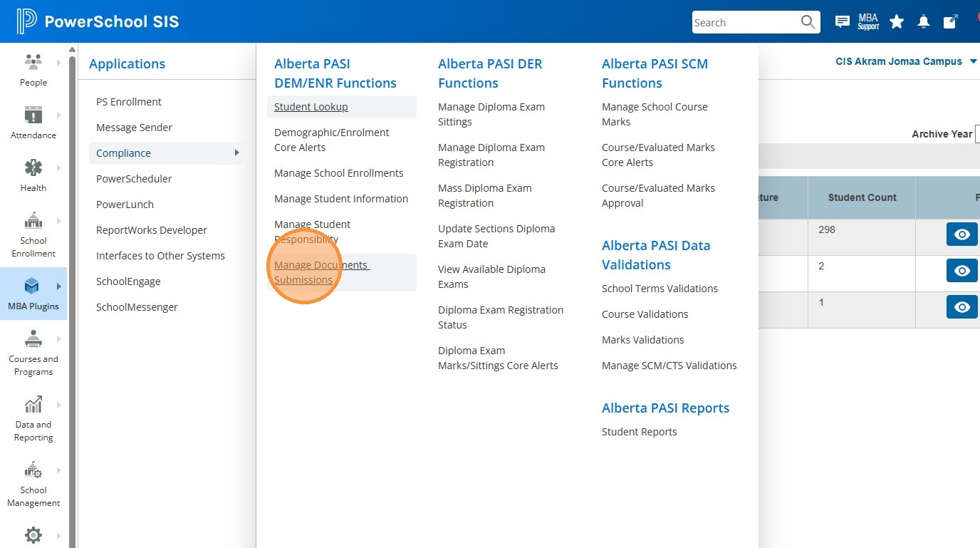Open the messages chat bubble icon
Viewport: 980px width, 548px height.
click(843, 22)
